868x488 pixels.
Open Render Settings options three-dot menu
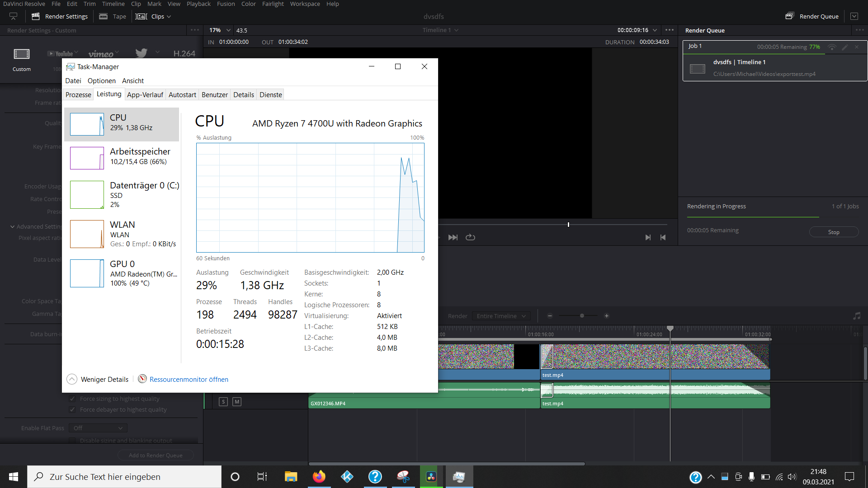tap(195, 30)
